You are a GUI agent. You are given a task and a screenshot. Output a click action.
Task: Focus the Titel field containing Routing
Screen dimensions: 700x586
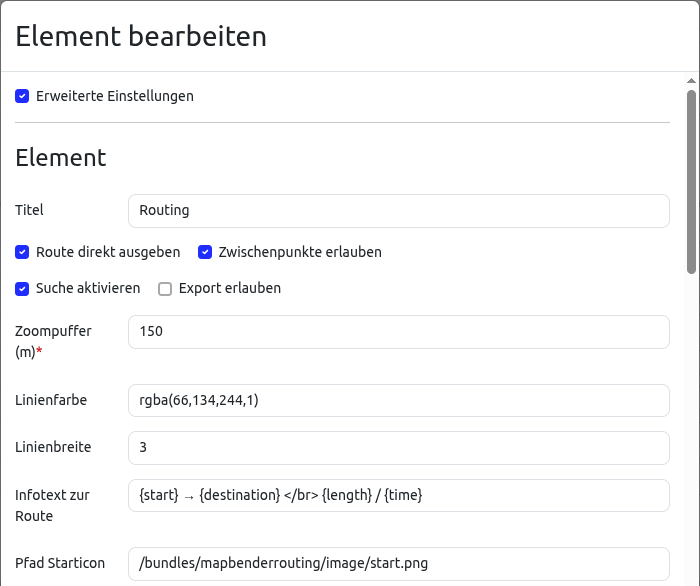pyautogui.click(x=398, y=211)
